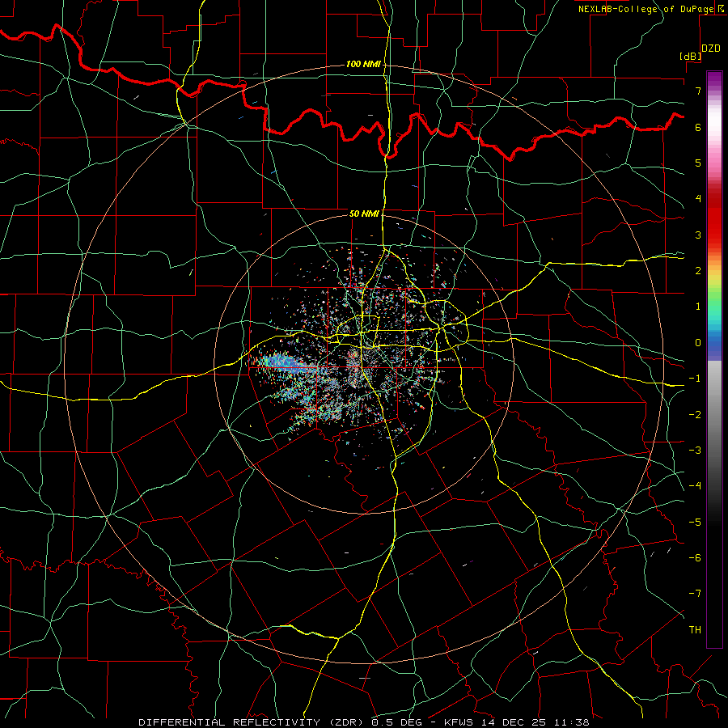Click the 100 NMI range ring label
The height and width of the screenshot is (728, 728).
click(x=363, y=64)
